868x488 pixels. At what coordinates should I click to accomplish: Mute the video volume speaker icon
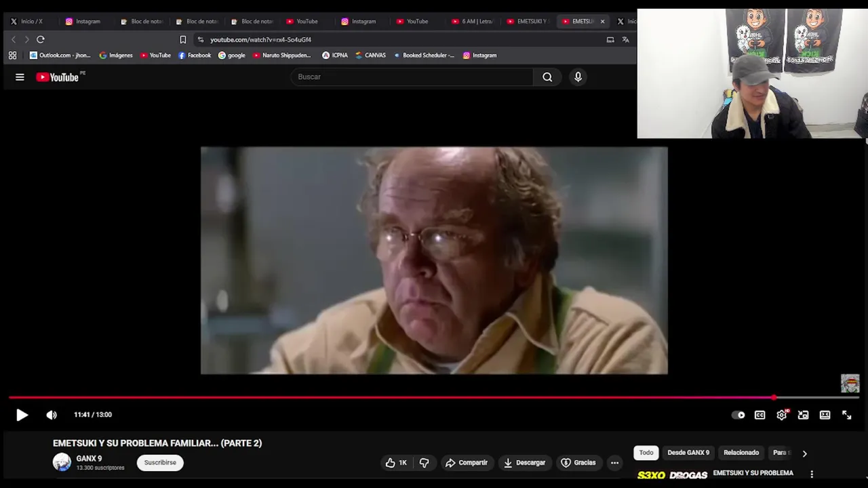(x=52, y=415)
